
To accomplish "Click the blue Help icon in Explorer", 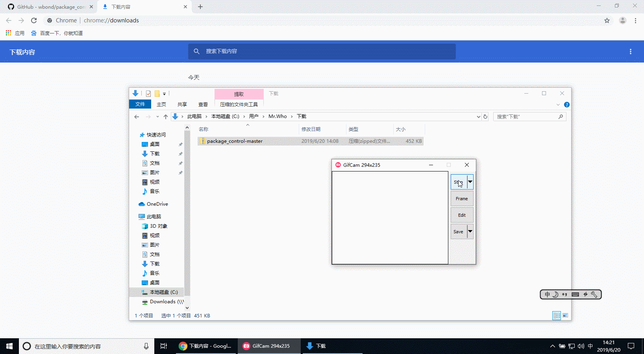I will point(567,105).
